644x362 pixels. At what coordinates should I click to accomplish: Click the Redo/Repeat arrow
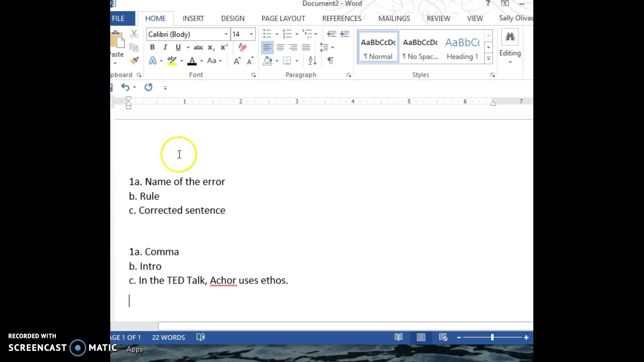(x=148, y=87)
